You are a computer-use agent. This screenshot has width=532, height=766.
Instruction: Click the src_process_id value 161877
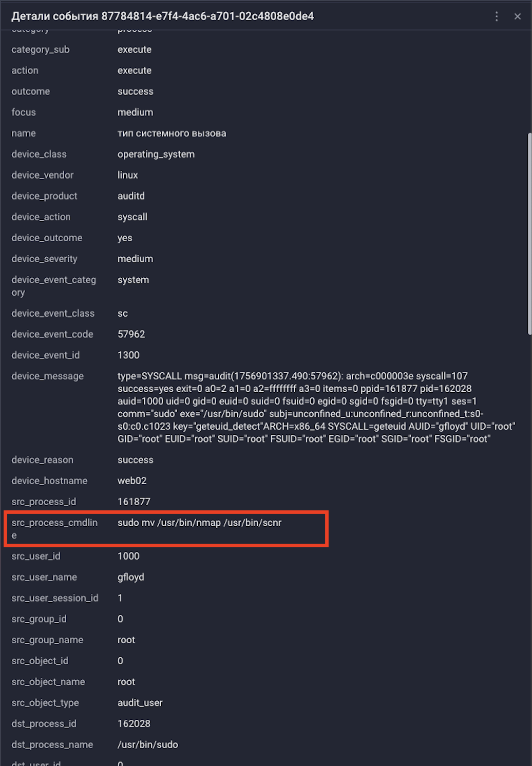[134, 502]
